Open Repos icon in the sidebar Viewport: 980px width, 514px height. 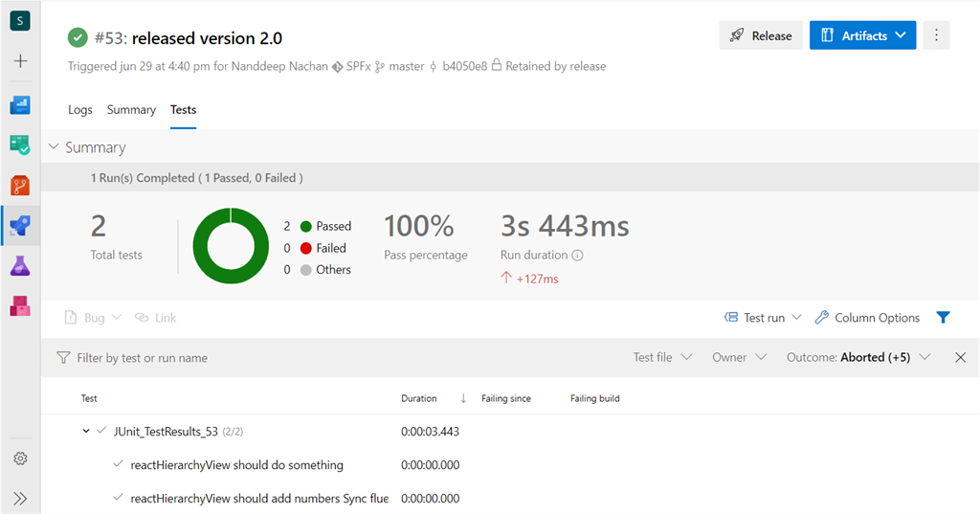pos(20,185)
